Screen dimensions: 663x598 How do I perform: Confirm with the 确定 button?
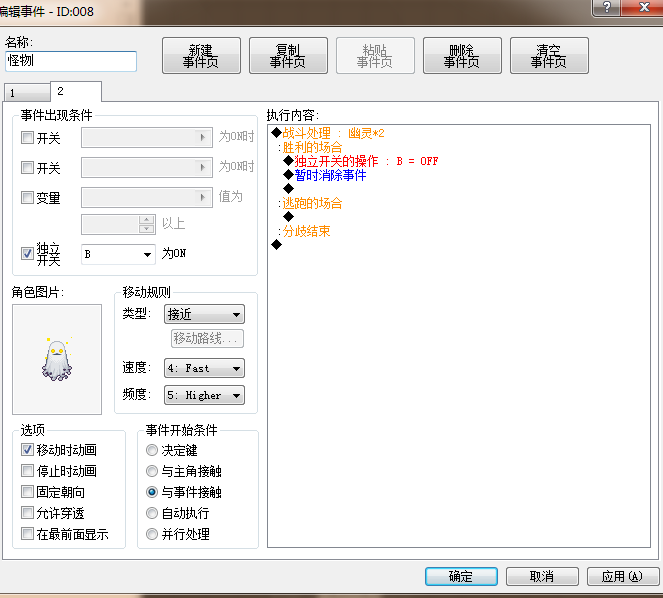point(461,576)
